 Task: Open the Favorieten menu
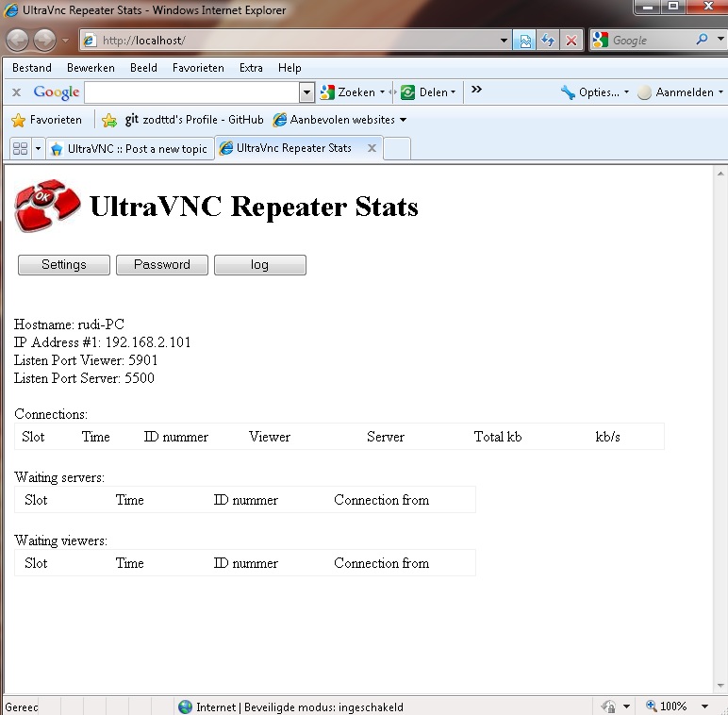point(198,68)
